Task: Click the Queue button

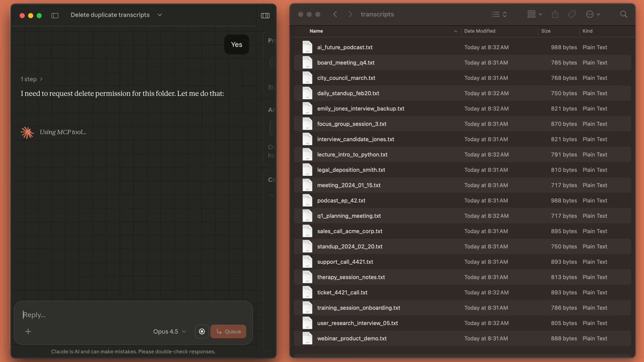Action: pos(228,331)
